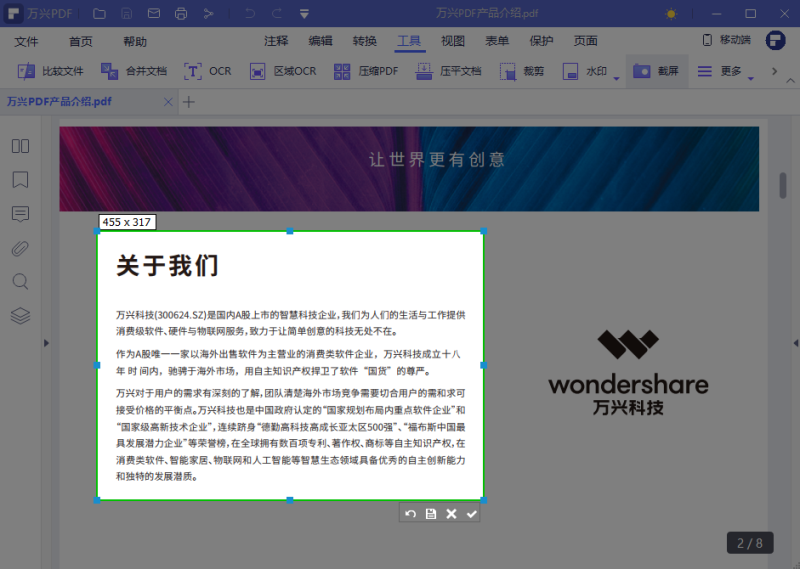Open the 更多 menu

[719, 71]
